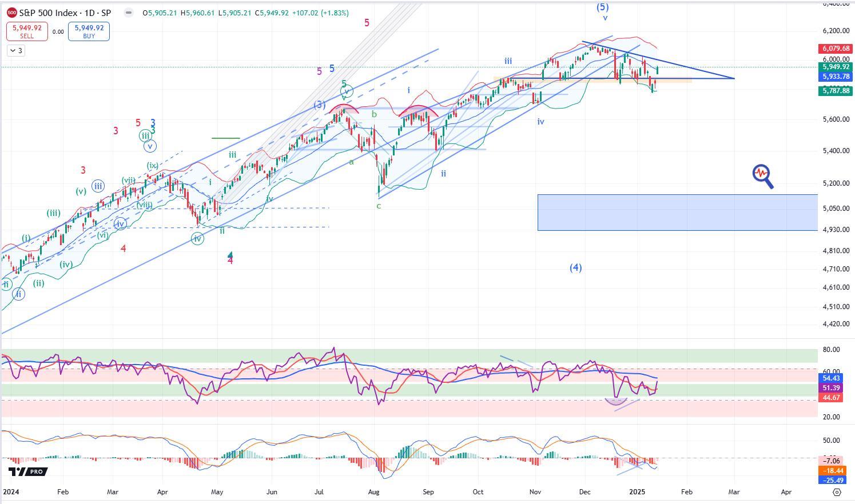Click the 0.00 spread value between Sell and Buy
The width and height of the screenshot is (855, 504).
[x=58, y=32]
